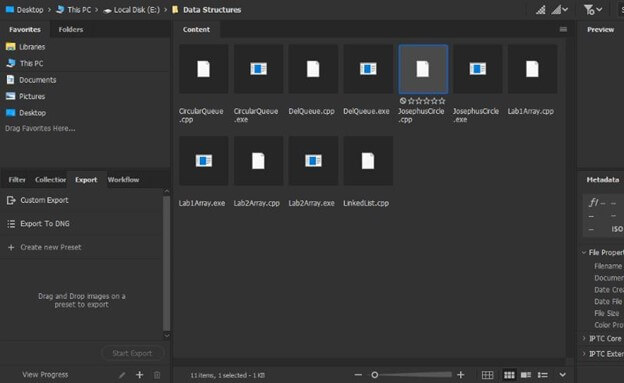Select the DelQueue.cpp thumbnail
Image resolution: width=624 pixels, height=383 pixels.
coord(313,69)
